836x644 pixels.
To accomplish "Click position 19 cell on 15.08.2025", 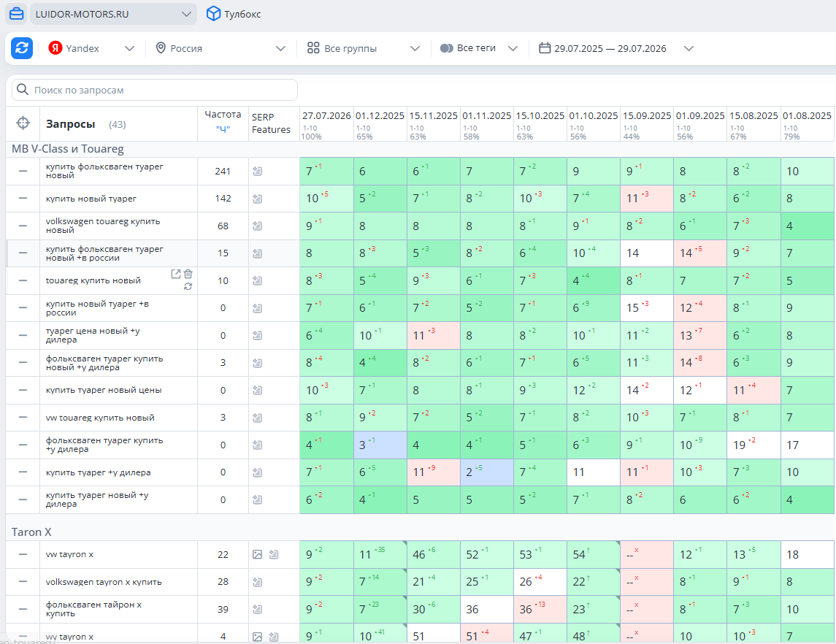I will (753, 445).
